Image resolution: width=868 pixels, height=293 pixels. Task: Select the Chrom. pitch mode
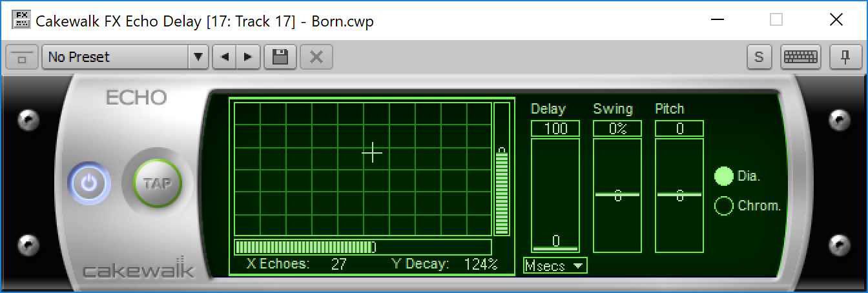[724, 206]
